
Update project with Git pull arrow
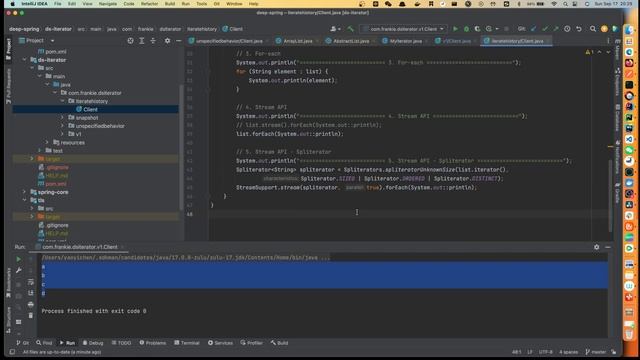(x=533, y=29)
